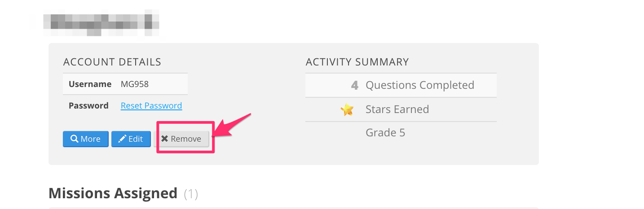Follow the Reset Password link
The image size is (644, 209).
click(x=151, y=106)
